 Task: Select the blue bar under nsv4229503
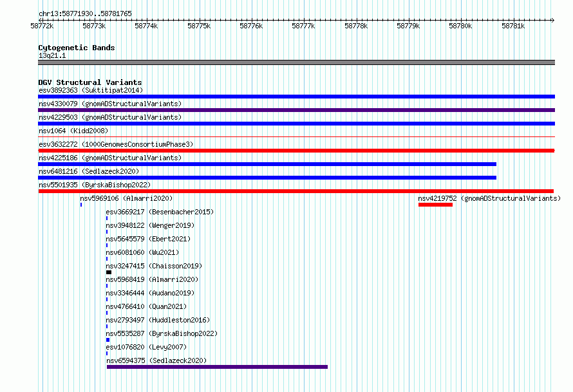296,124
